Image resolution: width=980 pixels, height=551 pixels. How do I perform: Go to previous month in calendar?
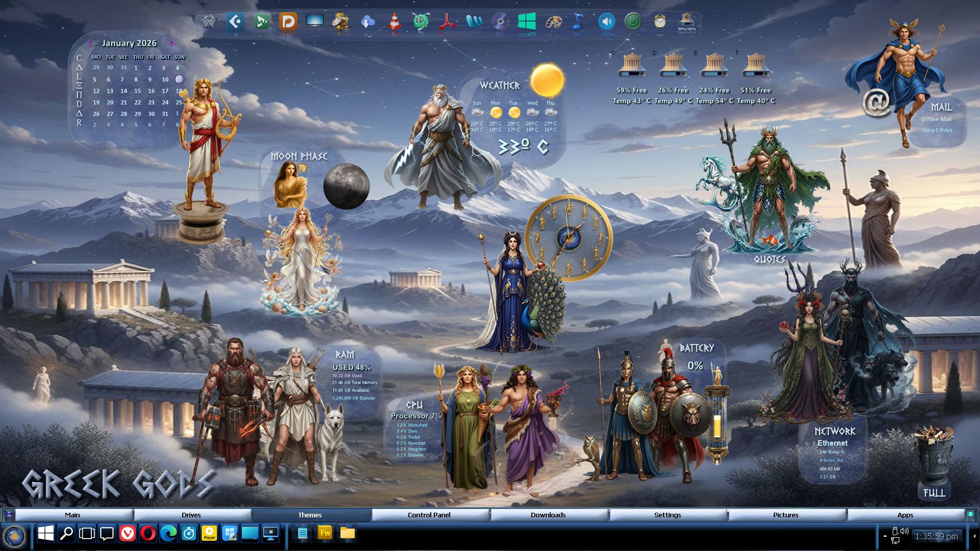90,43
